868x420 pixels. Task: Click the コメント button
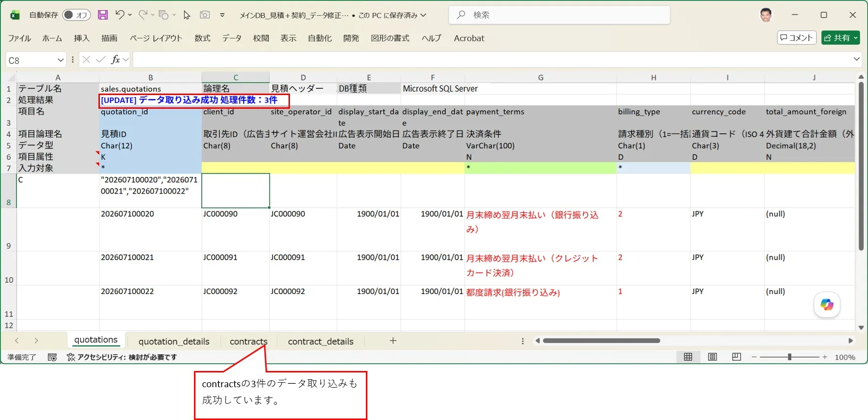coord(796,38)
